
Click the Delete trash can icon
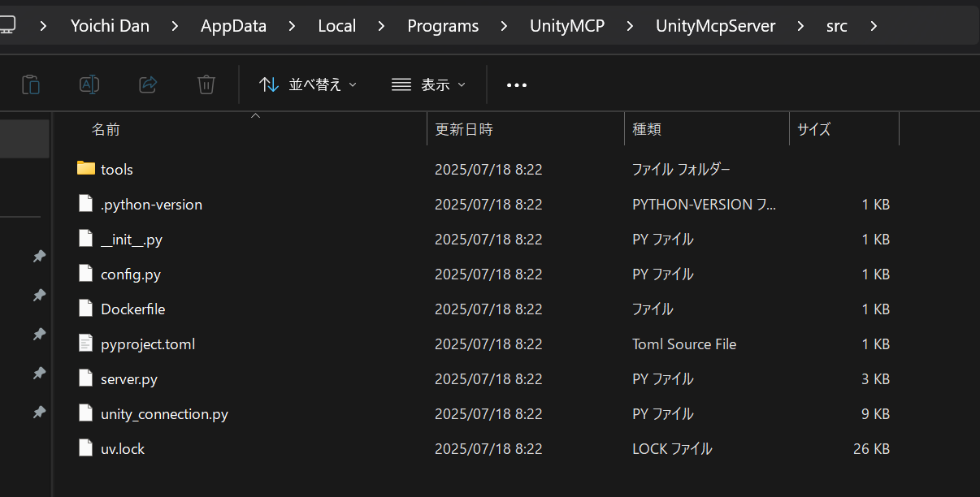click(206, 84)
